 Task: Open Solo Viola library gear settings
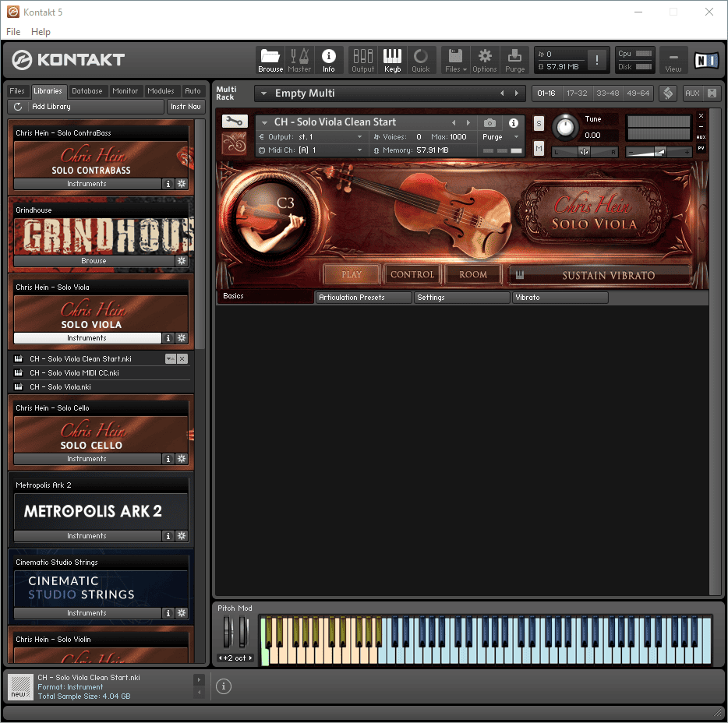pyautogui.click(x=182, y=338)
